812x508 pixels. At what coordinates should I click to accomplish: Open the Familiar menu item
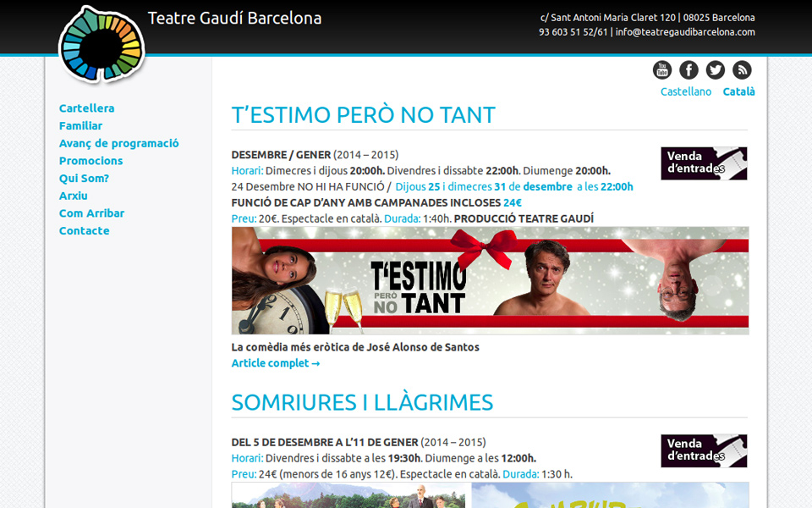point(80,126)
